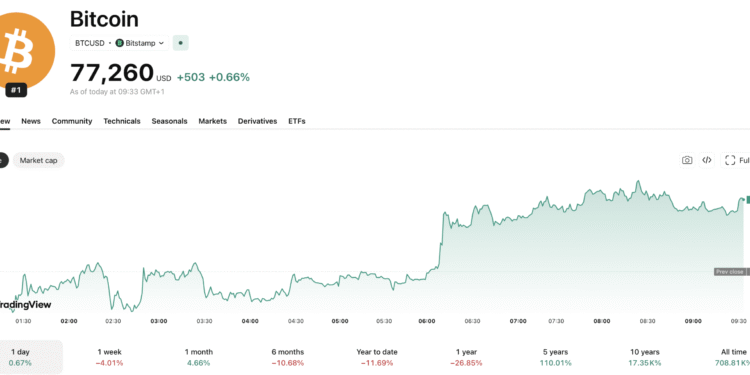Image resolution: width=750 pixels, height=375 pixels.
Task: Select the 1 week range
Action: coord(109,357)
